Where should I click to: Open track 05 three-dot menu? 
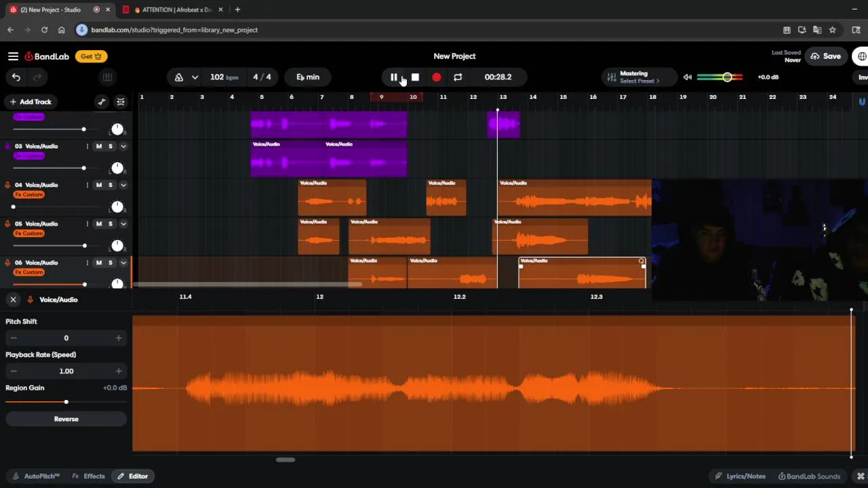[87, 224]
